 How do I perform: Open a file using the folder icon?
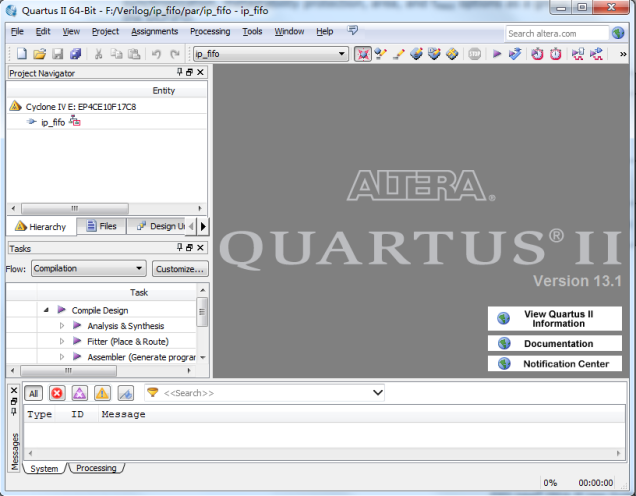[x=39, y=54]
